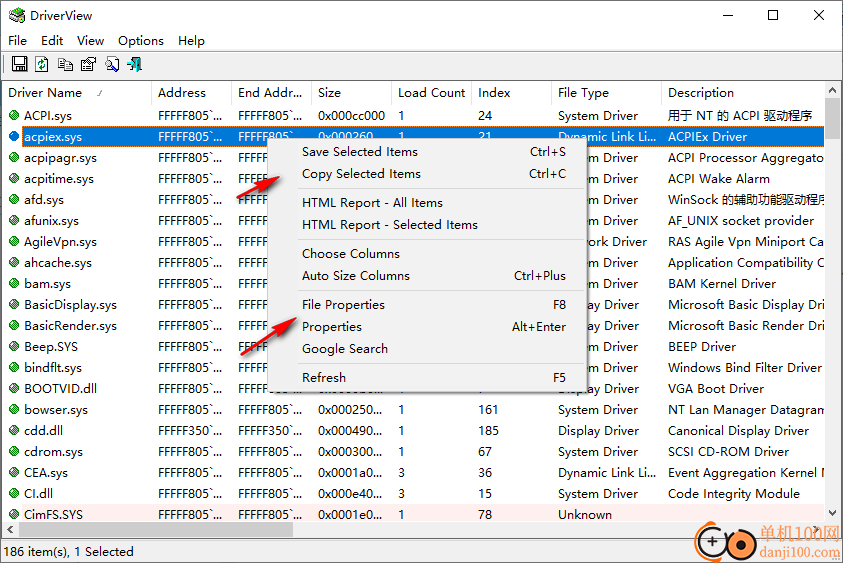
Task: Open the Help menu
Action: [191, 41]
